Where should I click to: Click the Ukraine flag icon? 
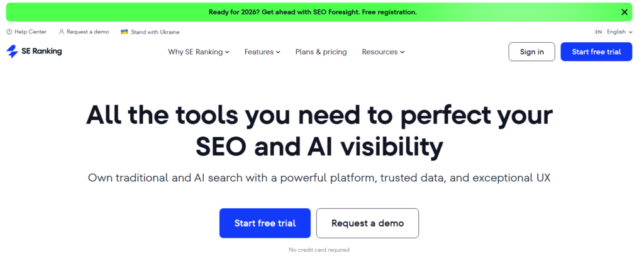tap(125, 31)
